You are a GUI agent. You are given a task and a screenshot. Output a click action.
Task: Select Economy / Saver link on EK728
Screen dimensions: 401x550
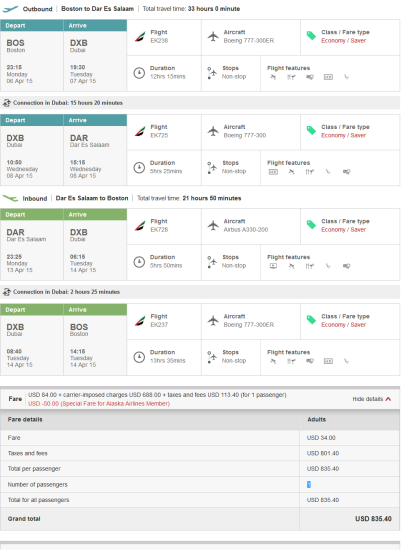(x=343, y=230)
